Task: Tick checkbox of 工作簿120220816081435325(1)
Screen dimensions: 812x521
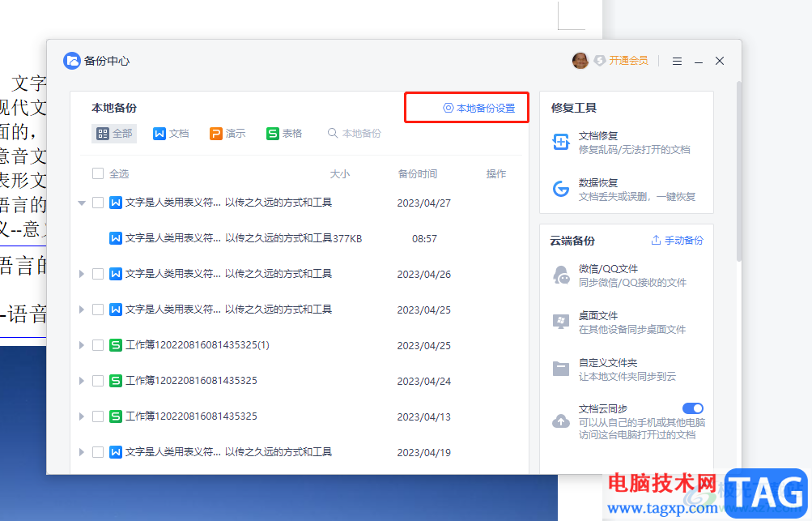Action: coord(98,345)
